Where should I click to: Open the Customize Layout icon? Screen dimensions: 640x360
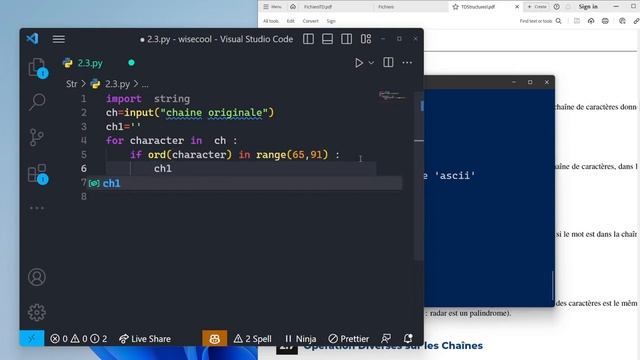point(366,39)
